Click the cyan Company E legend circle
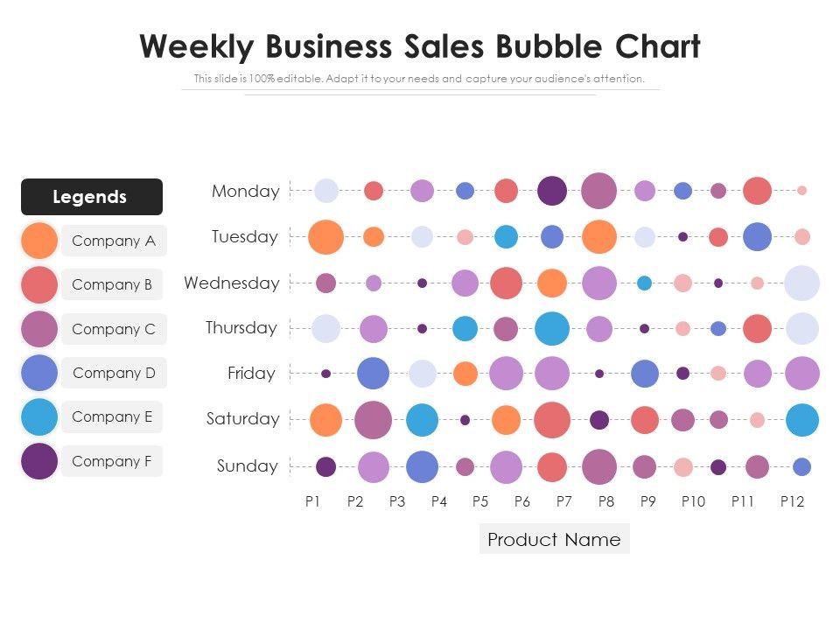The image size is (840, 630). [39, 416]
